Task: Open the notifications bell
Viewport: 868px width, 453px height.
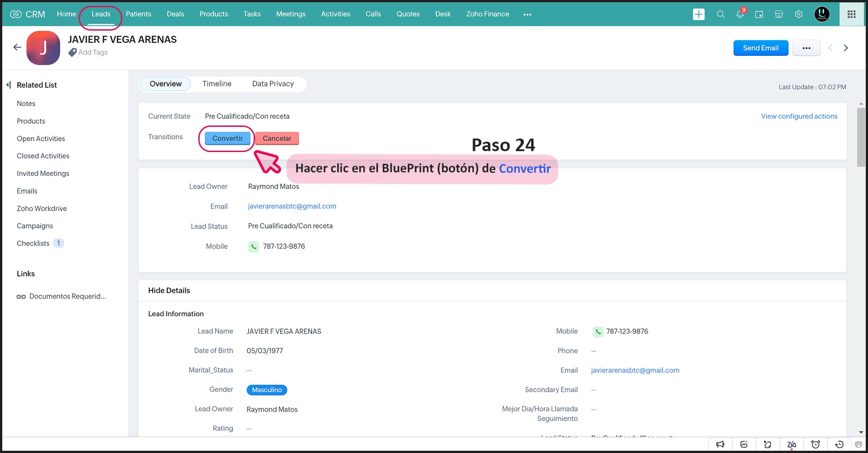Action: point(740,14)
